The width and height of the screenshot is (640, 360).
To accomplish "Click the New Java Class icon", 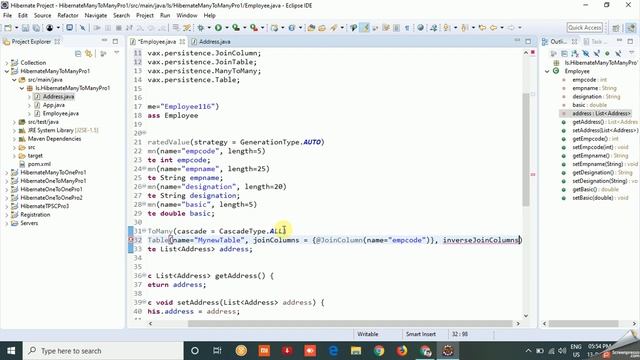I will 292,28.
